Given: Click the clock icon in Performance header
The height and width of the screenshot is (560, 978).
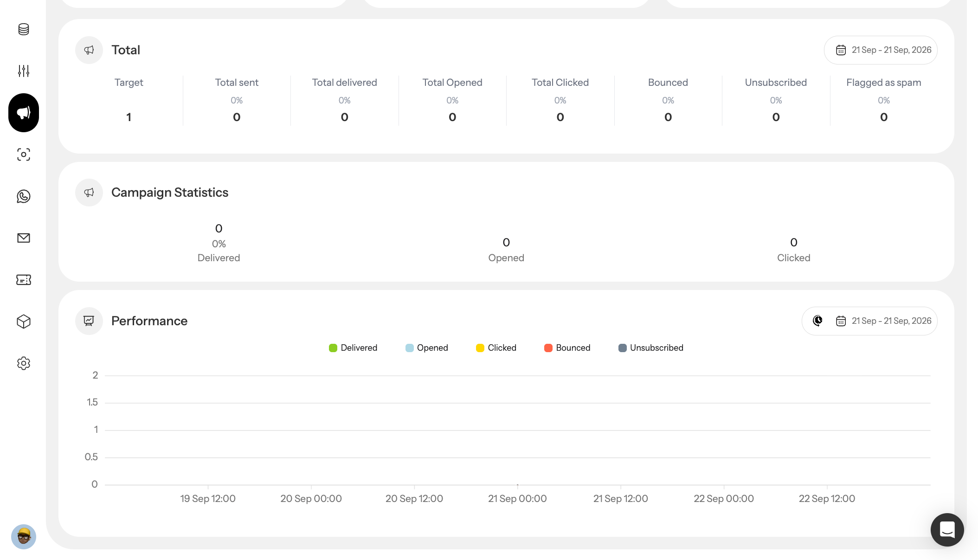Looking at the screenshot, I should pos(818,321).
